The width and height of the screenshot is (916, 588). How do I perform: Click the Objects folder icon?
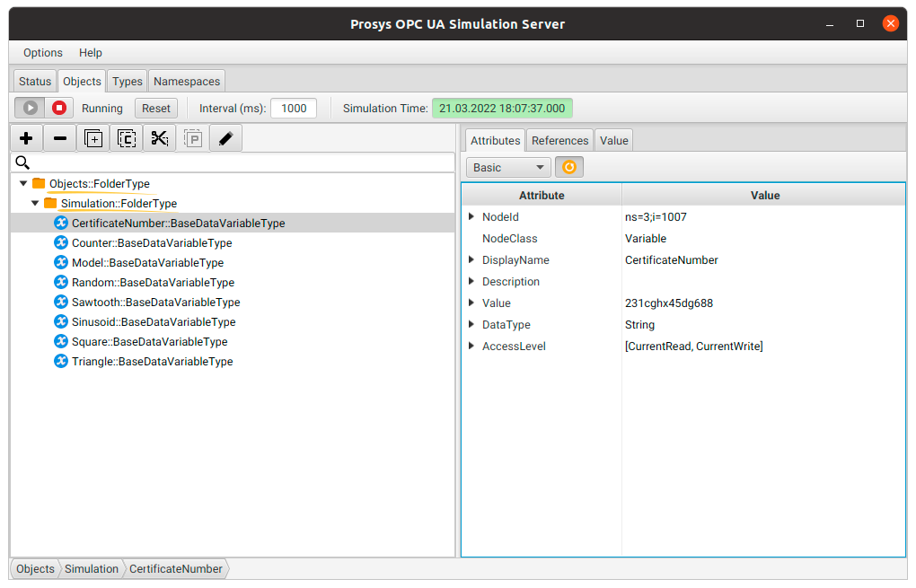click(40, 183)
